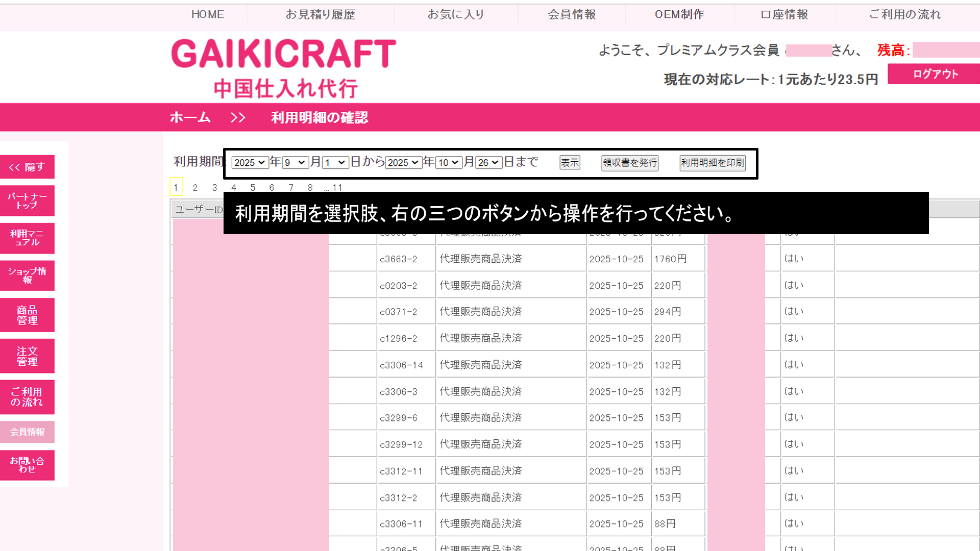The image size is (980, 551).
Task: Click 利用明細を印刷 button
Action: [x=713, y=163]
